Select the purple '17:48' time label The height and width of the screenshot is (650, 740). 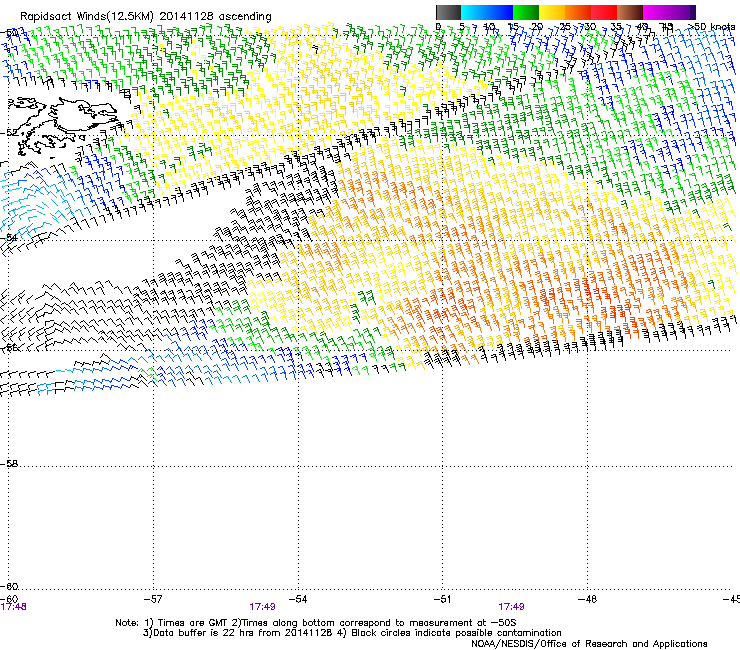click(13, 607)
